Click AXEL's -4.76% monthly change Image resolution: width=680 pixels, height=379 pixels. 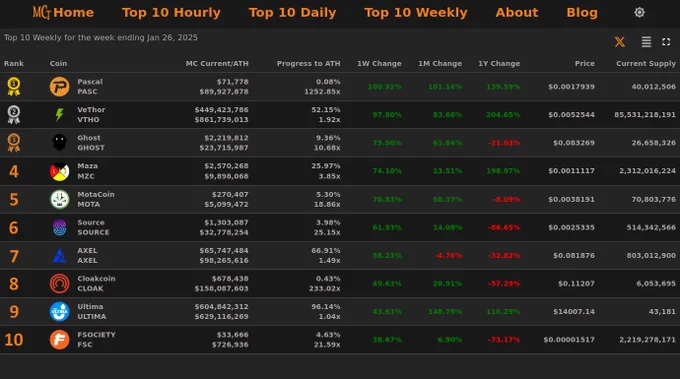[x=448, y=255]
